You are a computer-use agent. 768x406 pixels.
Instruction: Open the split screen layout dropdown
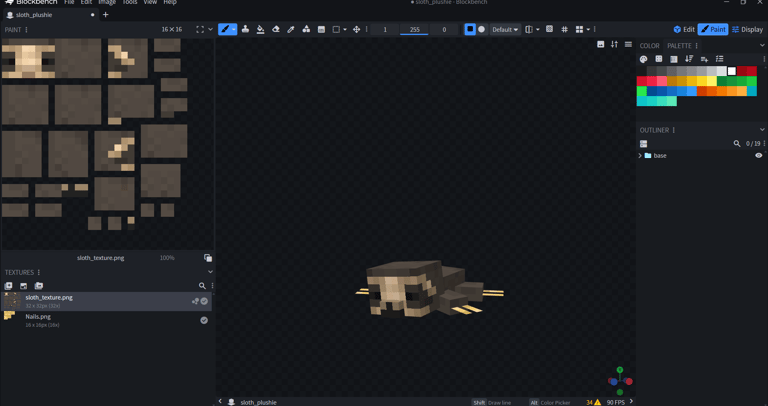click(x=588, y=29)
